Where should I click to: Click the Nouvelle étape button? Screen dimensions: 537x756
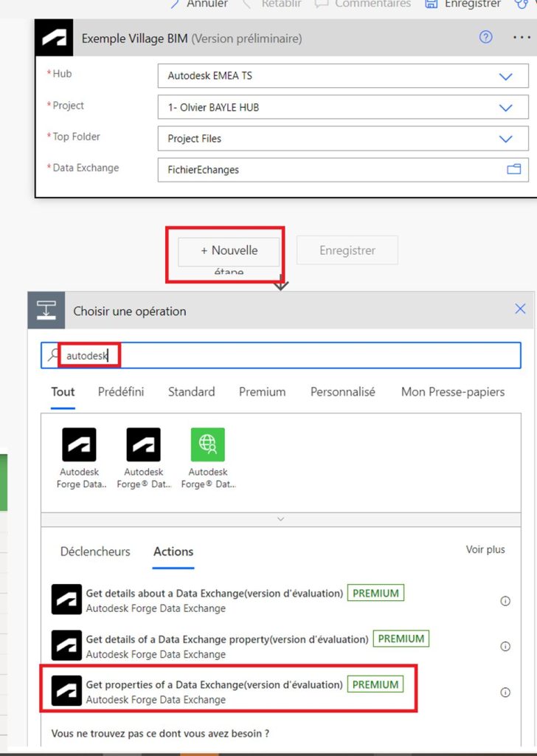[x=229, y=251]
